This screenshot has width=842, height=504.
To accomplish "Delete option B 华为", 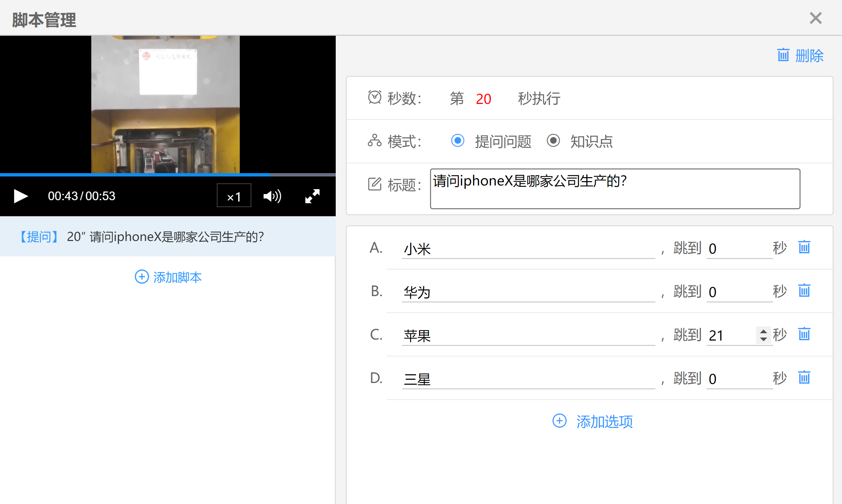I will point(804,291).
